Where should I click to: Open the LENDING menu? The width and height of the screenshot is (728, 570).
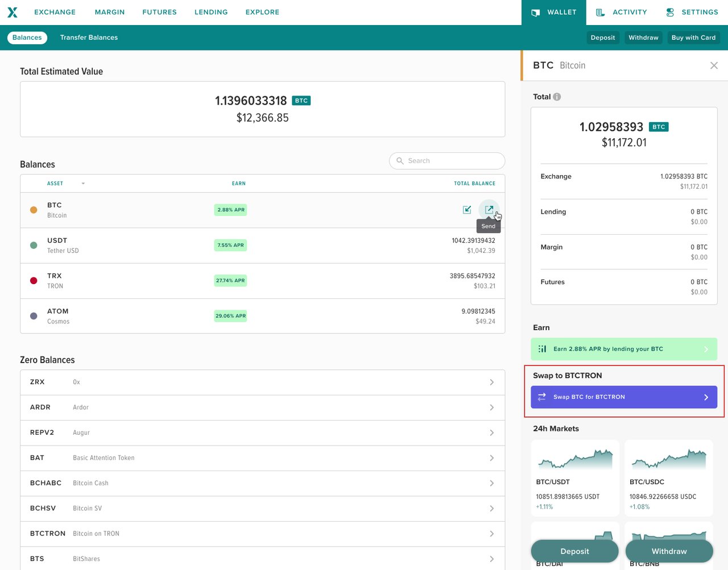(211, 12)
